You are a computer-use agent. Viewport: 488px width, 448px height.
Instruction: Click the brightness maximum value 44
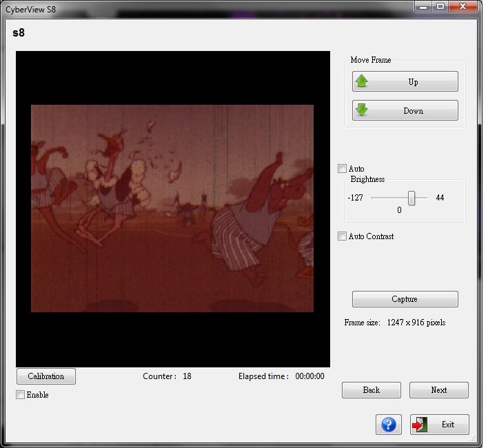tap(440, 198)
